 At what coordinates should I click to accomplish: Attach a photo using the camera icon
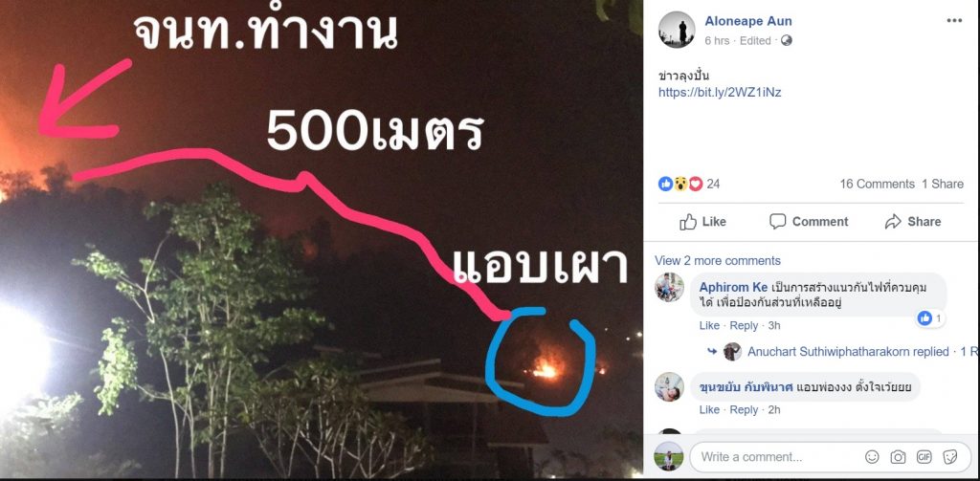click(x=898, y=457)
